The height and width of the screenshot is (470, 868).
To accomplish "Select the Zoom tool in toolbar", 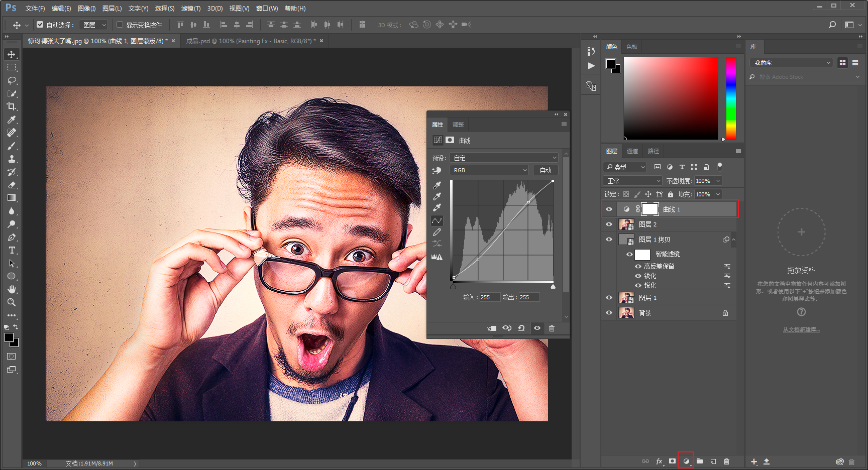I will click(x=12, y=302).
